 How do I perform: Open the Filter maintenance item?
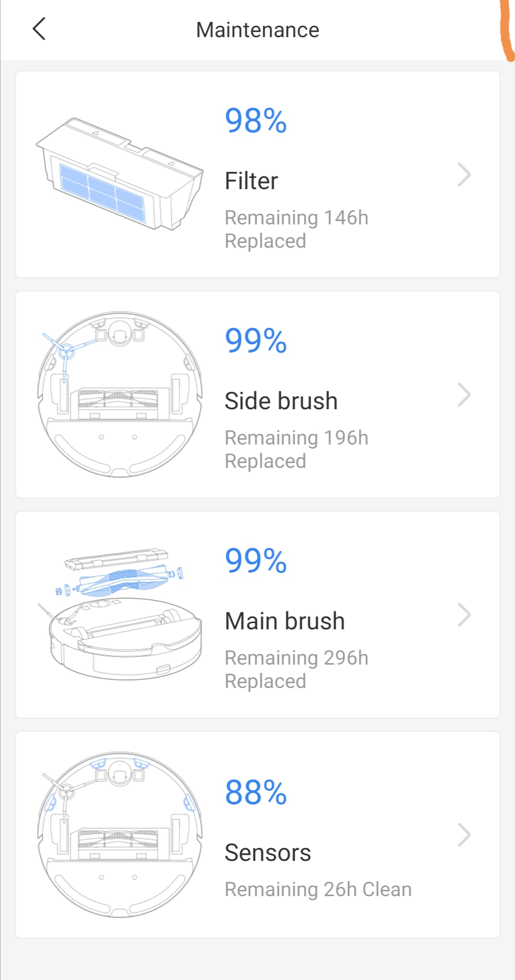(x=257, y=174)
